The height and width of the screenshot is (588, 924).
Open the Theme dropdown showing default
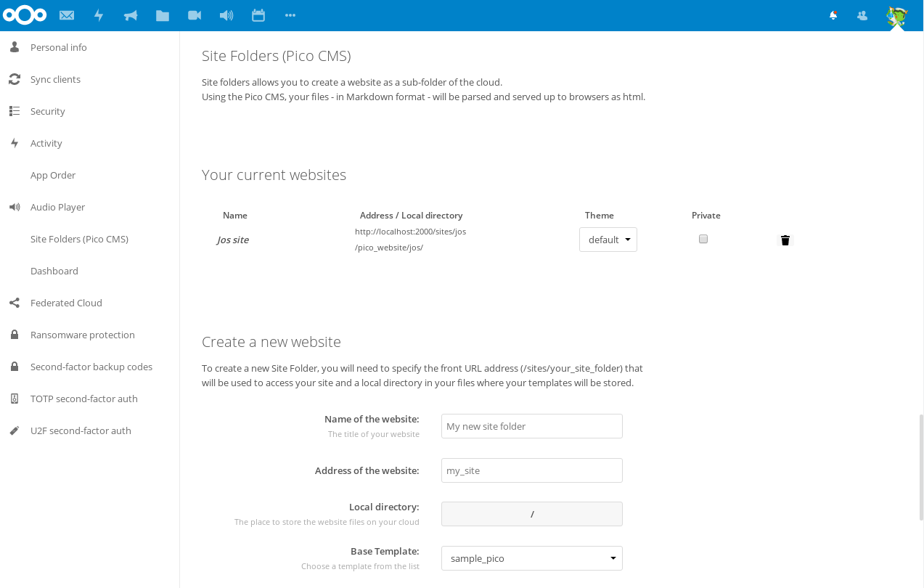point(608,240)
